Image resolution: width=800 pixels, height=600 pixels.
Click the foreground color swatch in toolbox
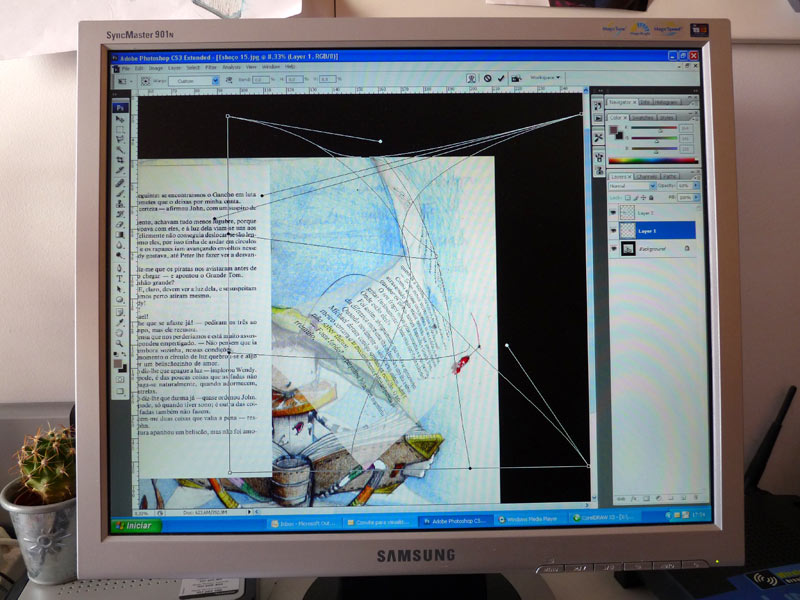pyautogui.click(x=118, y=363)
